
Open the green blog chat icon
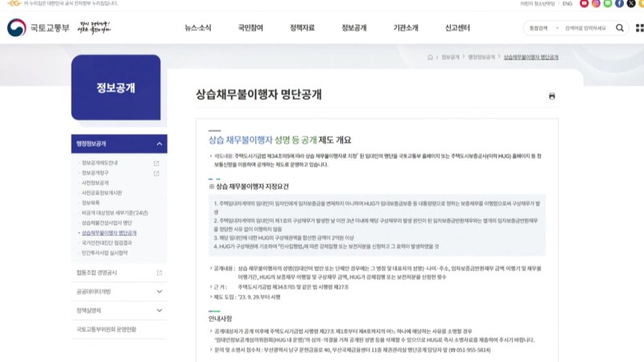[x=608, y=4]
